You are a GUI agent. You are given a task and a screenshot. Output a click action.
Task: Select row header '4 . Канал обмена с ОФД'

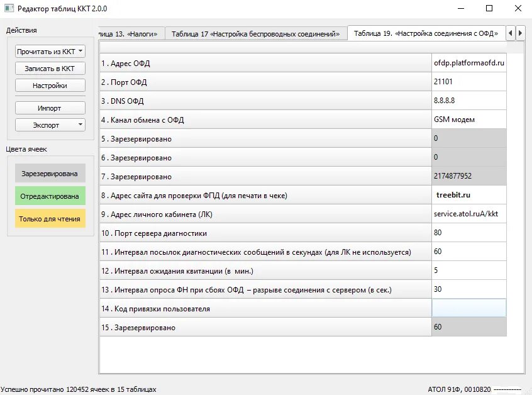[265, 120]
